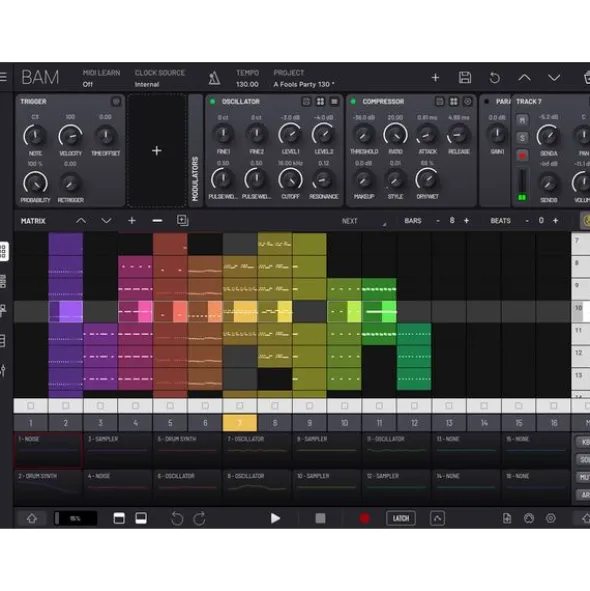Add a matrix row with plus
The image size is (590, 591).
(x=132, y=220)
